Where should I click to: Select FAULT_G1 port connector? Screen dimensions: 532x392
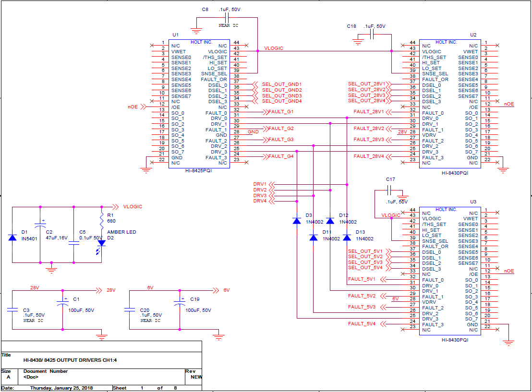pos(266,112)
